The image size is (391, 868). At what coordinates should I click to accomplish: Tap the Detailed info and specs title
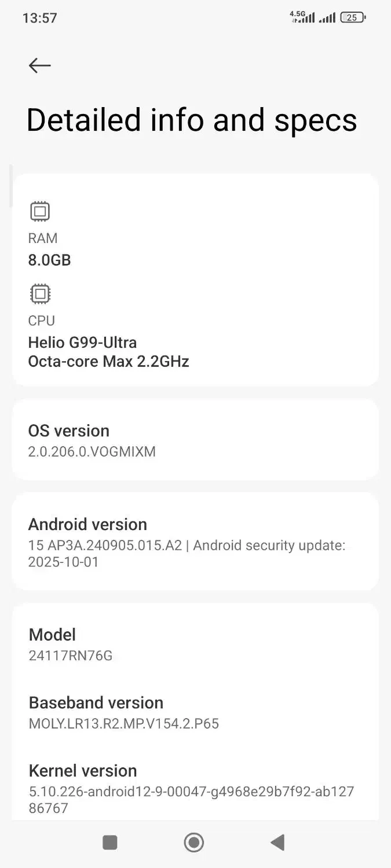pyautogui.click(x=192, y=120)
